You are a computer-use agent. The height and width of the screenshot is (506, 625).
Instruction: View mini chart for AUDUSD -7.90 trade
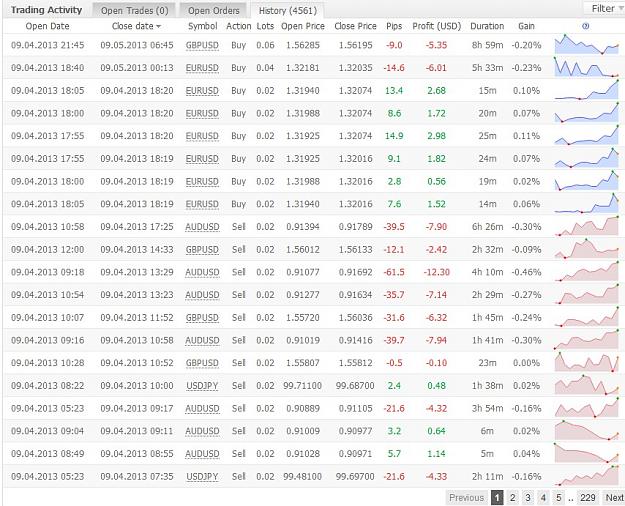pyautogui.click(x=586, y=226)
